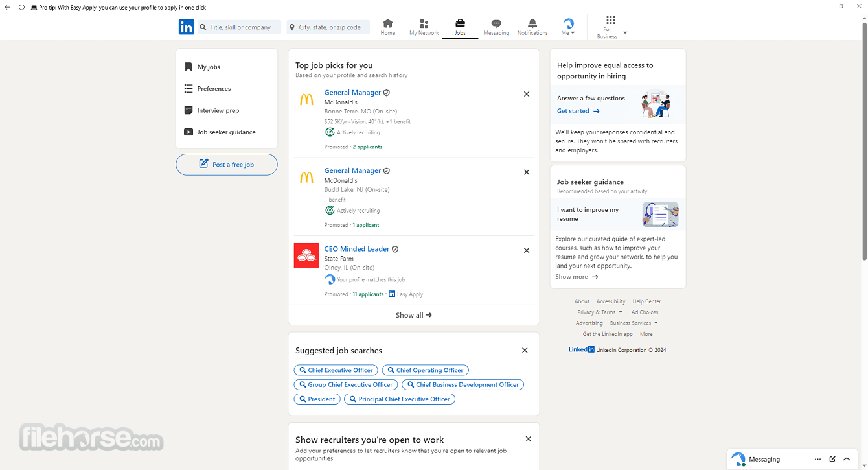Open the Home navigation icon
This screenshot has height=470, width=868.
click(x=387, y=23)
